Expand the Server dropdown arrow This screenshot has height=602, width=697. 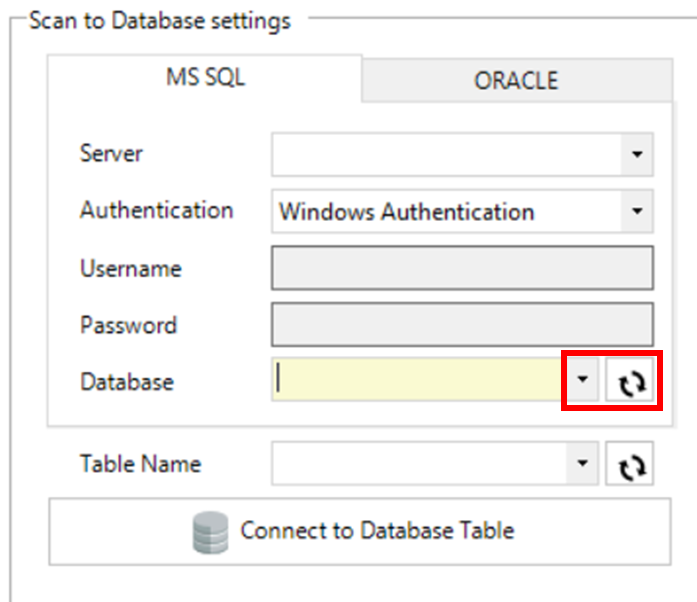click(x=636, y=155)
